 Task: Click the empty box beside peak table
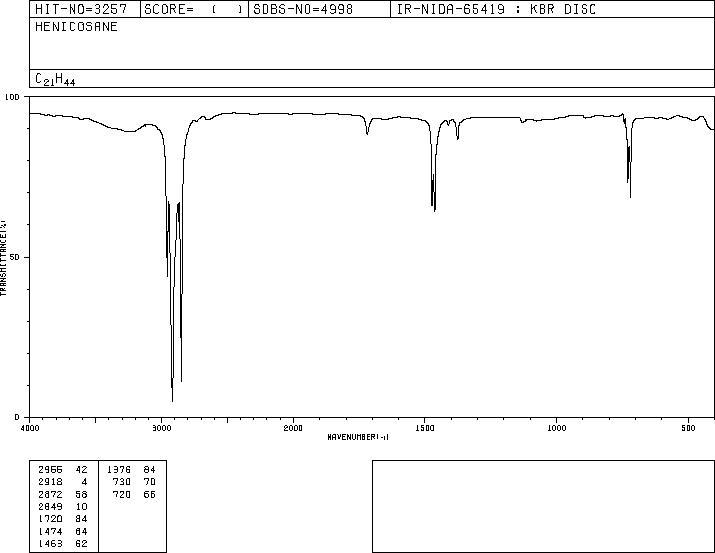(543, 506)
